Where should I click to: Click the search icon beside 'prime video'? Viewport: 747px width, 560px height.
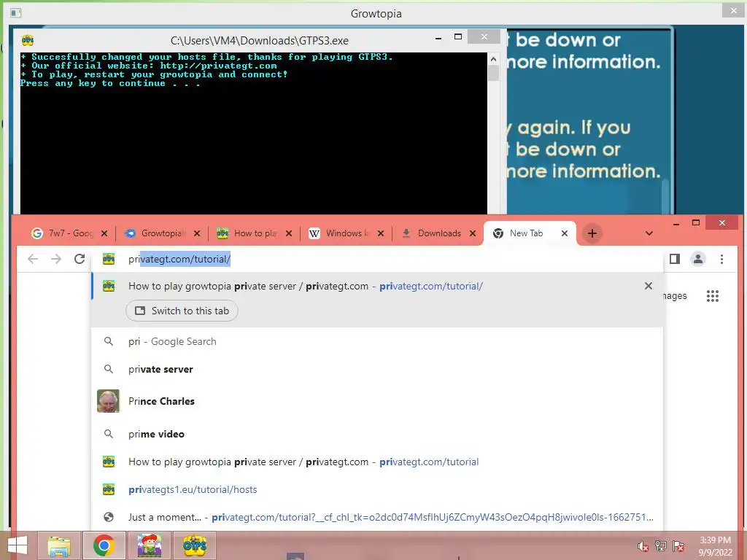[109, 434]
